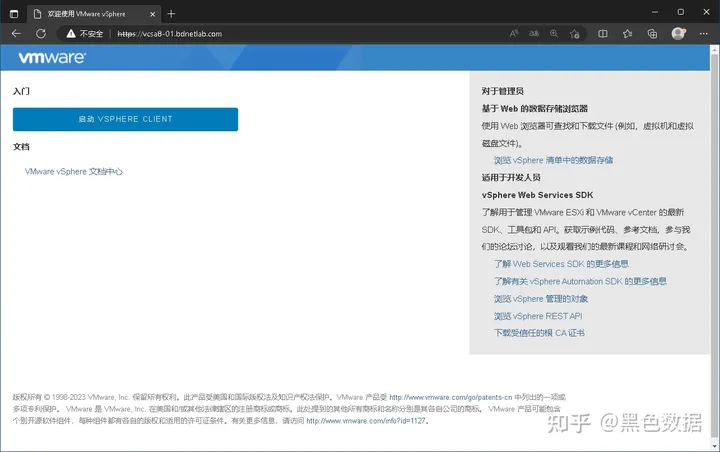Click the 不安全 security warning indicator
The image size is (720, 452).
click(85, 34)
